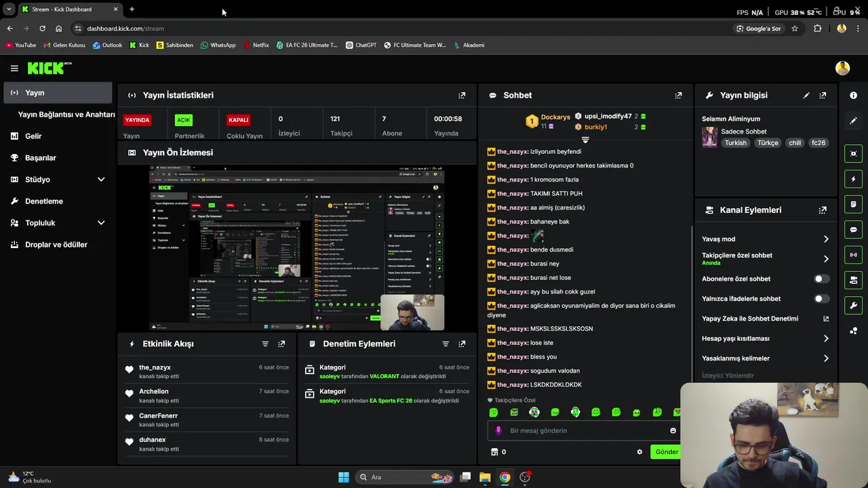Click the Windows taskbar search box
The height and width of the screenshot is (488, 868).
pos(406,477)
